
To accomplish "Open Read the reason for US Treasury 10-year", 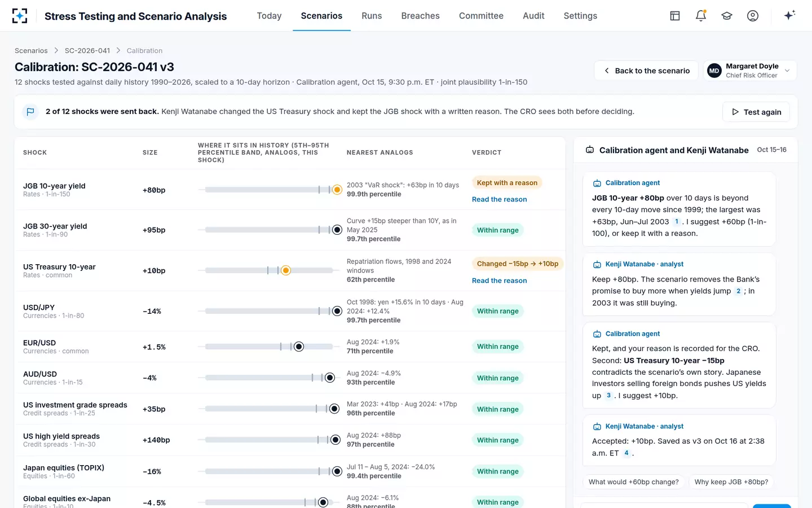I will click(x=500, y=281).
